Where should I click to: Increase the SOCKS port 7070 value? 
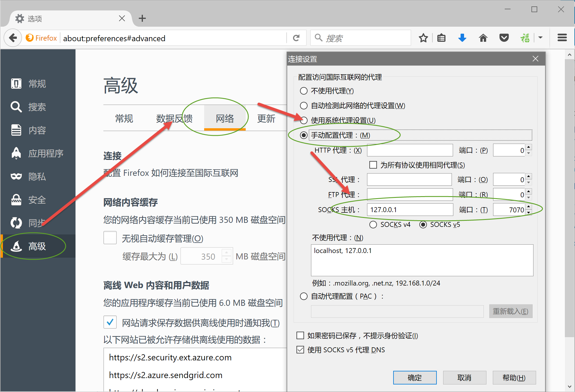529,207
